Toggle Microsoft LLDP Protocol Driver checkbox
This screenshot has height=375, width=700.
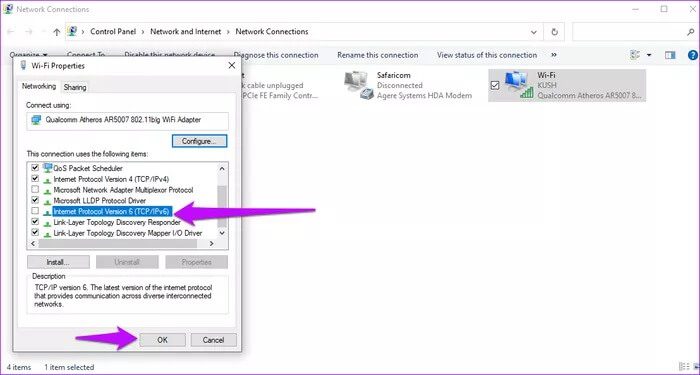(35, 200)
